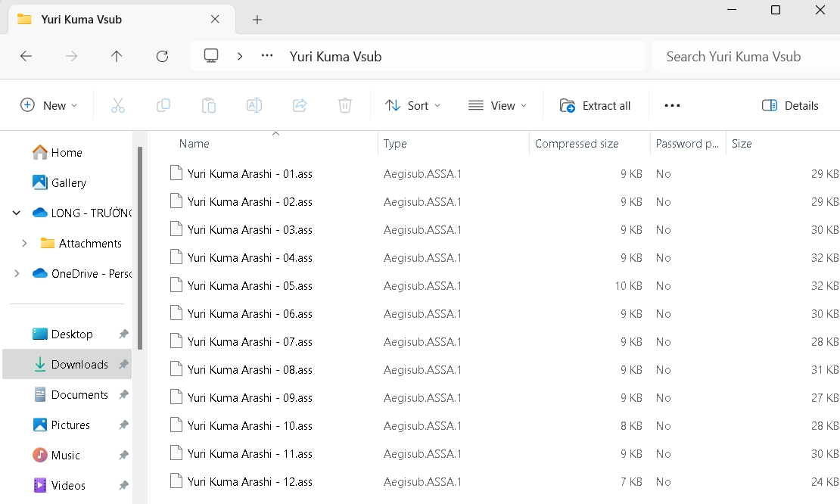Image resolution: width=840 pixels, height=504 pixels.
Task: Open Home in the navigation pane
Action: pos(58,153)
